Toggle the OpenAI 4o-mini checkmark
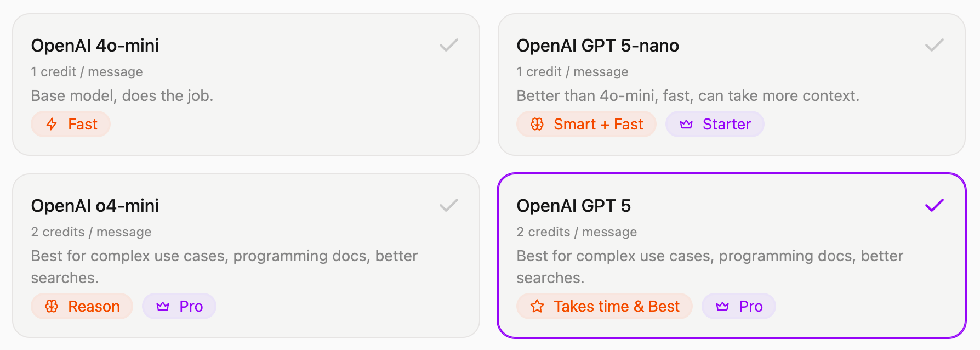This screenshot has width=980, height=350. tap(448, 45)
